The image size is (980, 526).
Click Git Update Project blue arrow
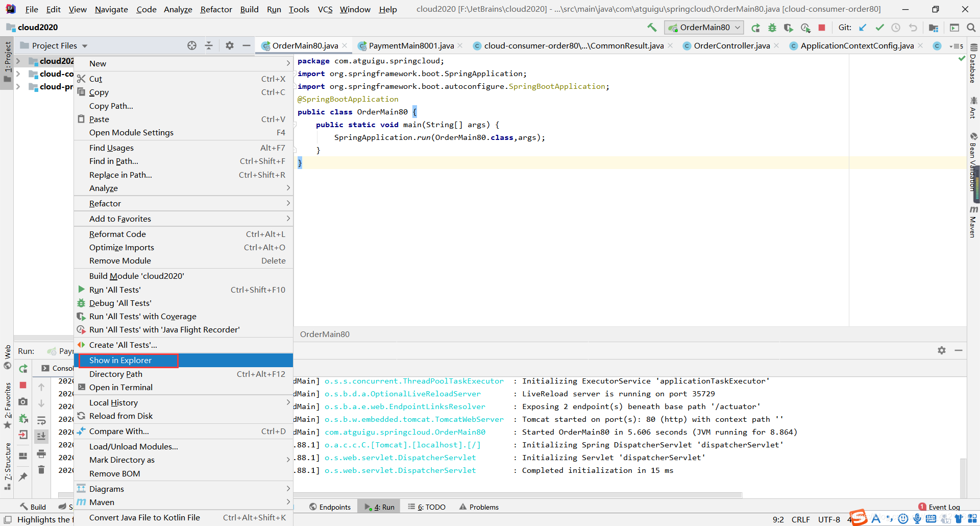(x=863, y=28)
